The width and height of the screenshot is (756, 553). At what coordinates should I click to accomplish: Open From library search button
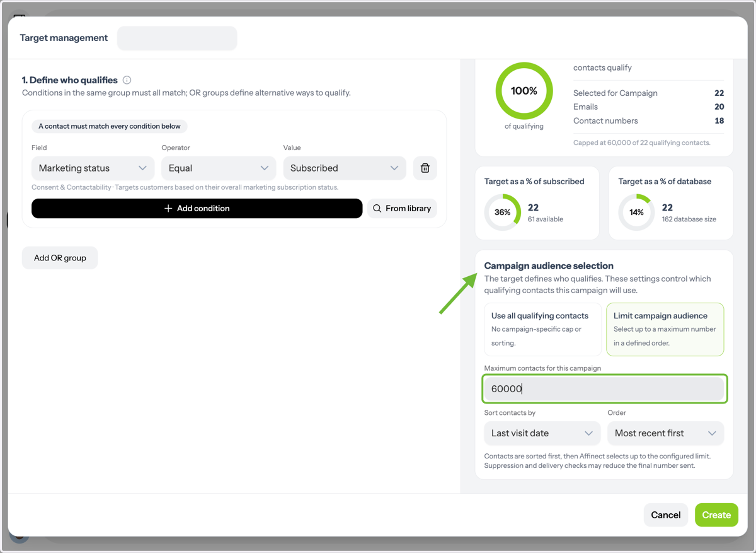(x=402, y=208)
